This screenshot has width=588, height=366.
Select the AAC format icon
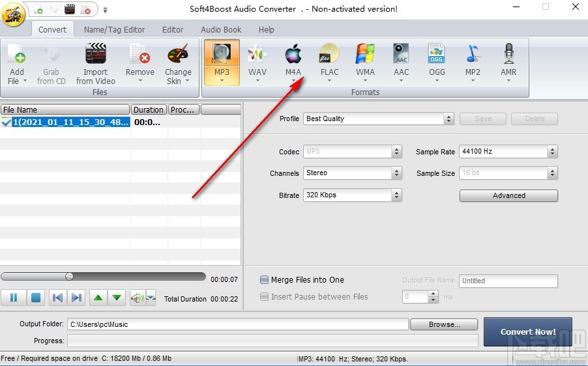[401, 53]
